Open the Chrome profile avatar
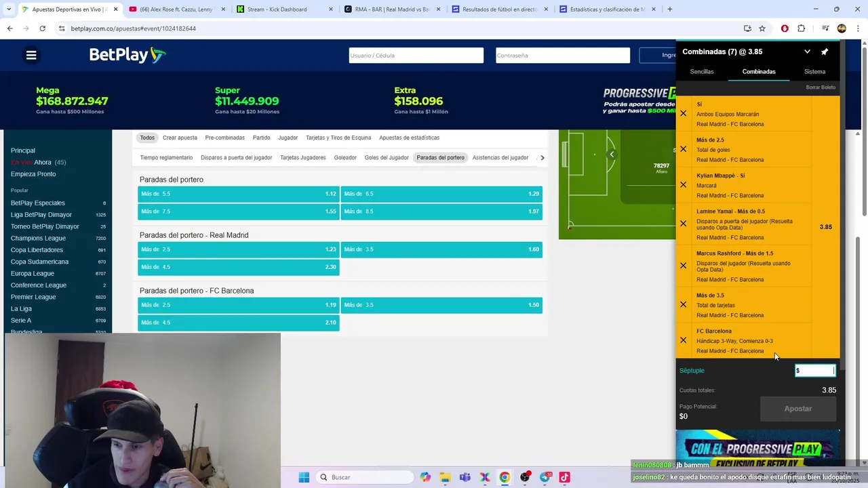This screenshot has width=868, height=488. pos(842,28)
